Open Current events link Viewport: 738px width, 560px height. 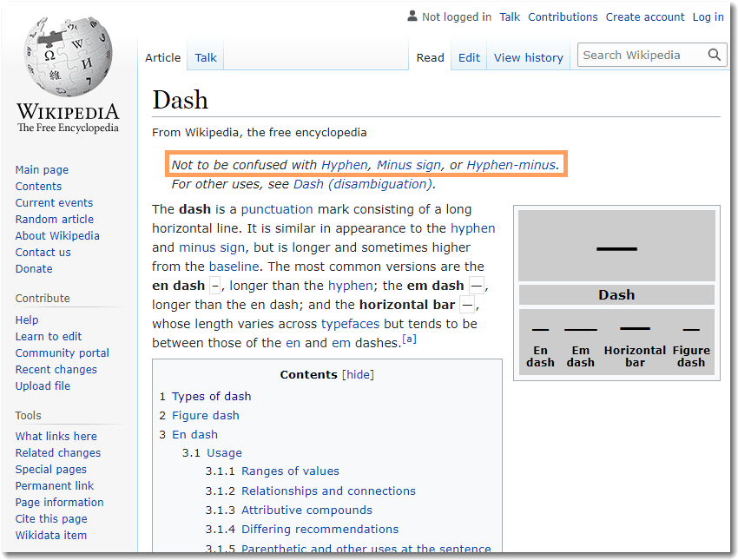54,203
